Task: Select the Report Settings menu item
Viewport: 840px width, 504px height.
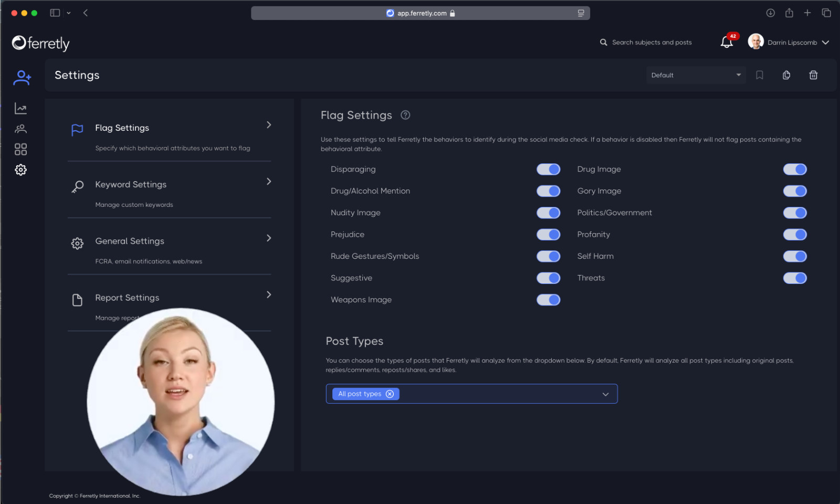Action: click(169, 306)
